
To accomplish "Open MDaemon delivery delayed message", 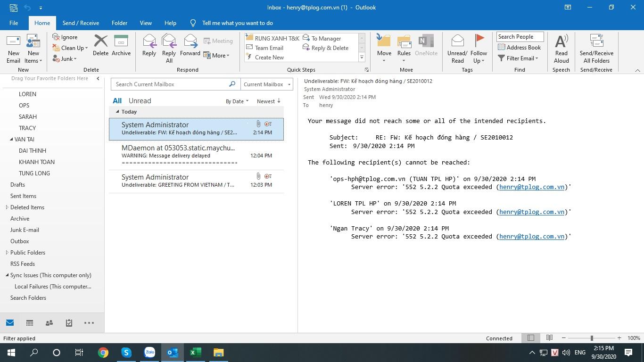I will coord(196,155).
